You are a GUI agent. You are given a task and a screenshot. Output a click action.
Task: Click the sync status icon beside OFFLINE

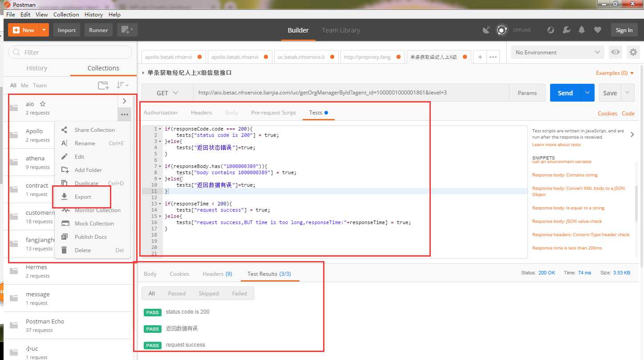point(502,30)
